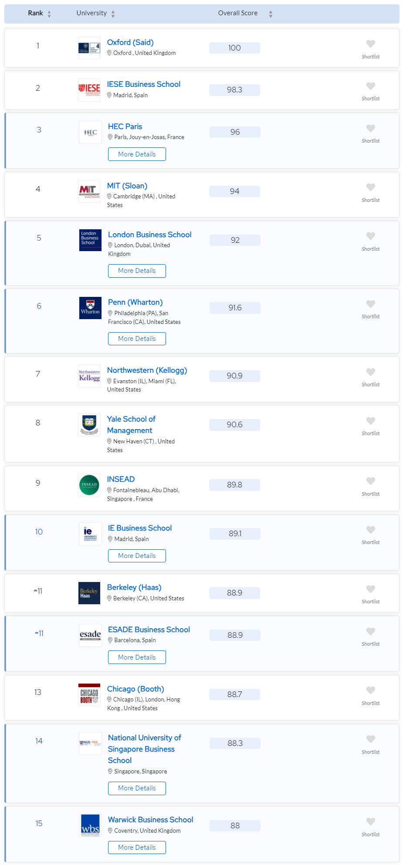Shortlist Northwestern (Kellogg) heart icon
Screen dimensions: 406x868
coord(371,372)
